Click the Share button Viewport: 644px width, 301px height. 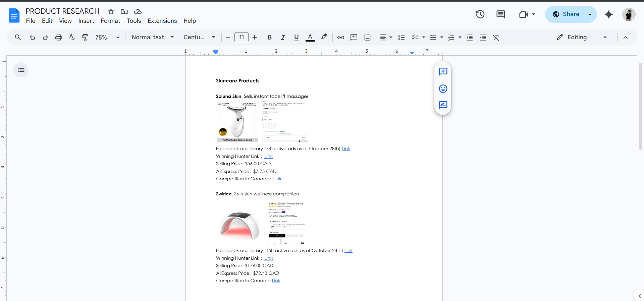[x=565, y=14]
